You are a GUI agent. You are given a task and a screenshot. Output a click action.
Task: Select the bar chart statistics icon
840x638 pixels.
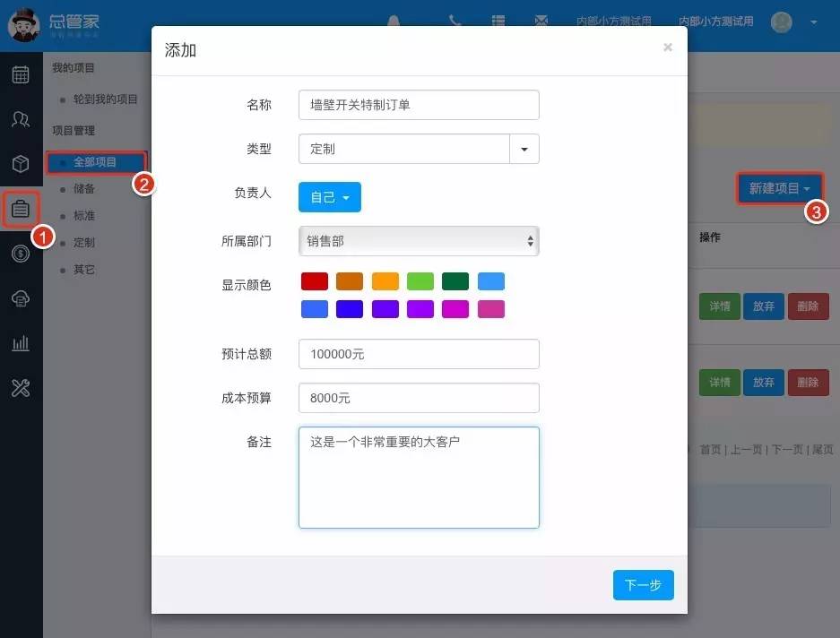click(x=21, y=343)
